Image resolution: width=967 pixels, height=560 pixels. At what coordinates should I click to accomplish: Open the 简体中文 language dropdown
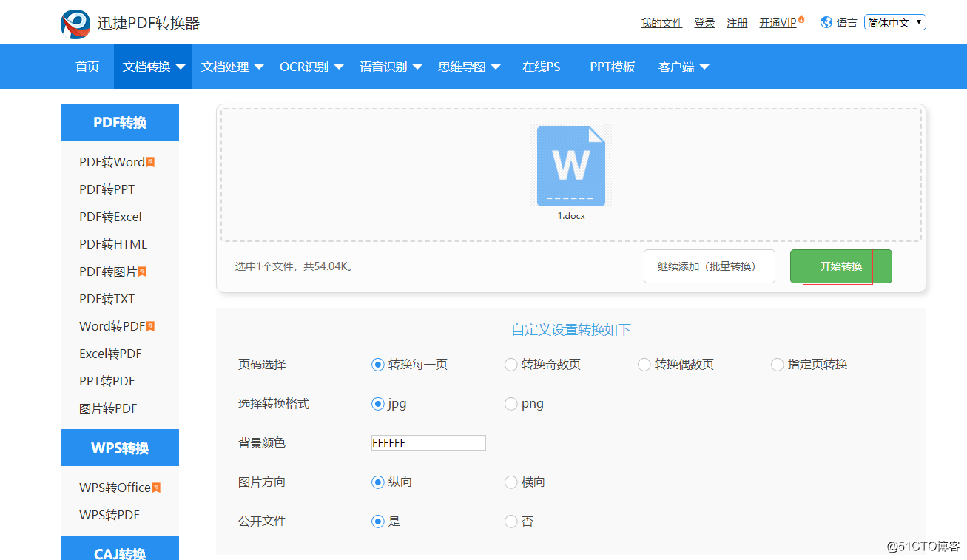click(x=895, y=23)
